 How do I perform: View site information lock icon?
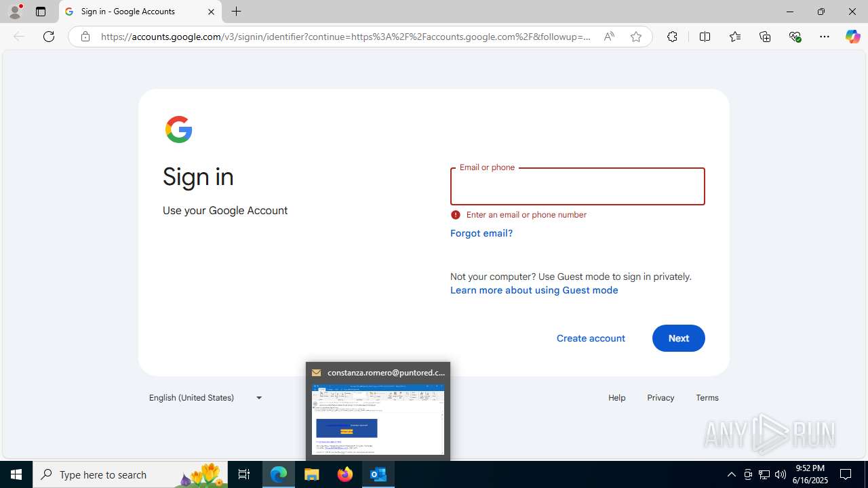pyautogui.click(x=85, y=37)
